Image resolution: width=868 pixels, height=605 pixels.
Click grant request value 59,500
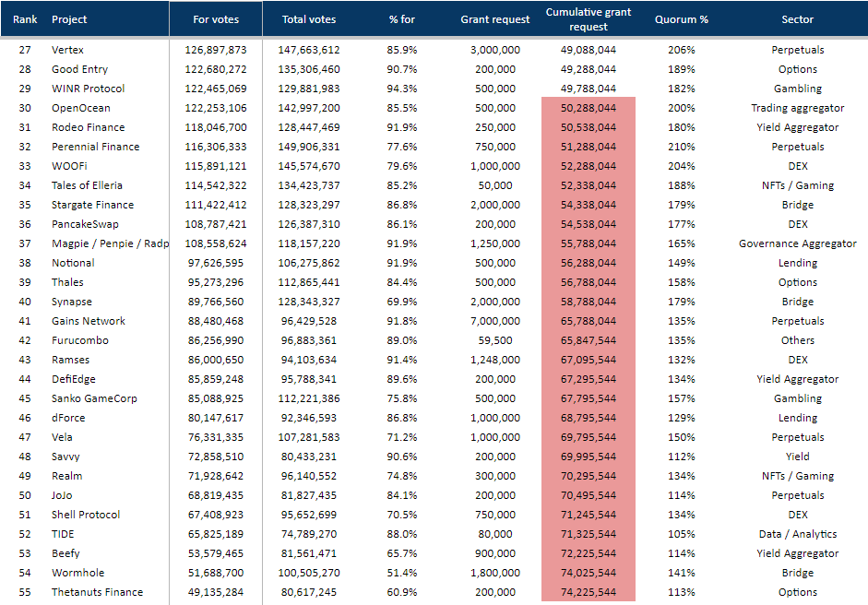coord(495,340)
